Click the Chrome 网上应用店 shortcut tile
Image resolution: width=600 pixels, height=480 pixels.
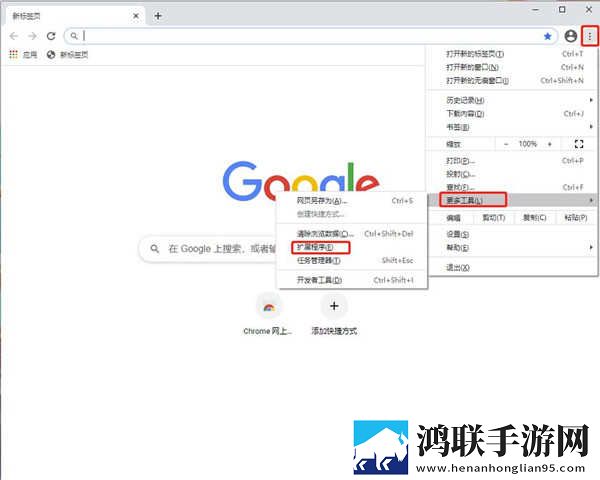[268, 315]
